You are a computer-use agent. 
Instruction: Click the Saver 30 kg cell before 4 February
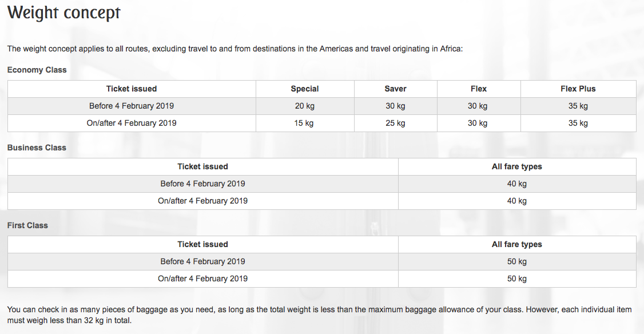[x=396, y=106]
